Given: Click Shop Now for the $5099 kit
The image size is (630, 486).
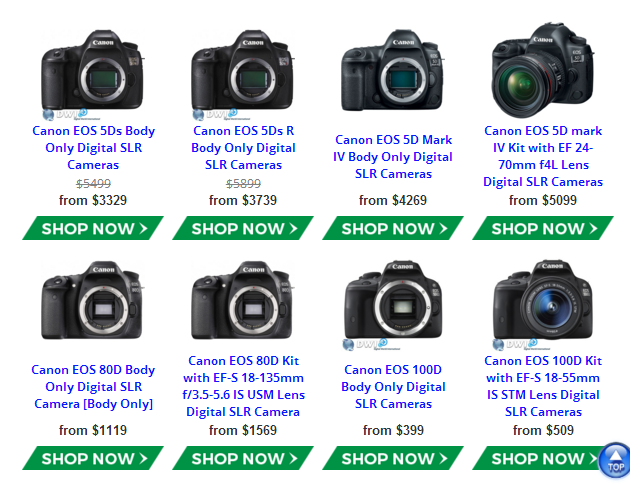Looking at the screenshot, I should point(543,228).
